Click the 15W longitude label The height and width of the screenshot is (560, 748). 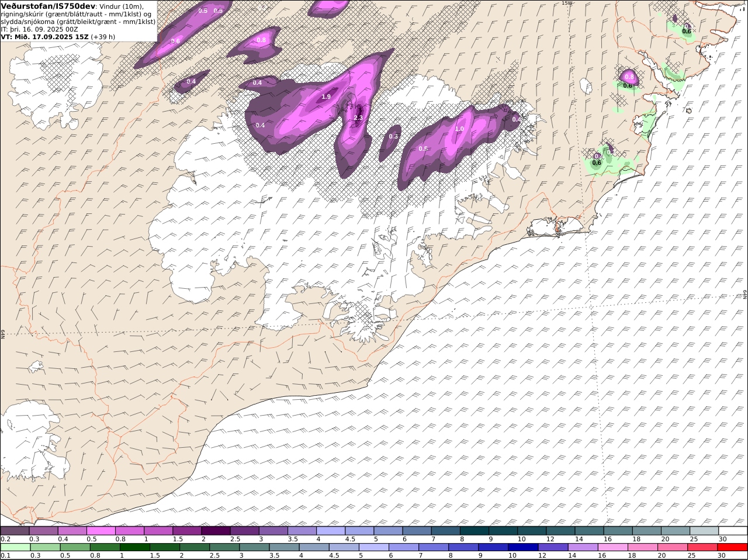tap(566, 3)
